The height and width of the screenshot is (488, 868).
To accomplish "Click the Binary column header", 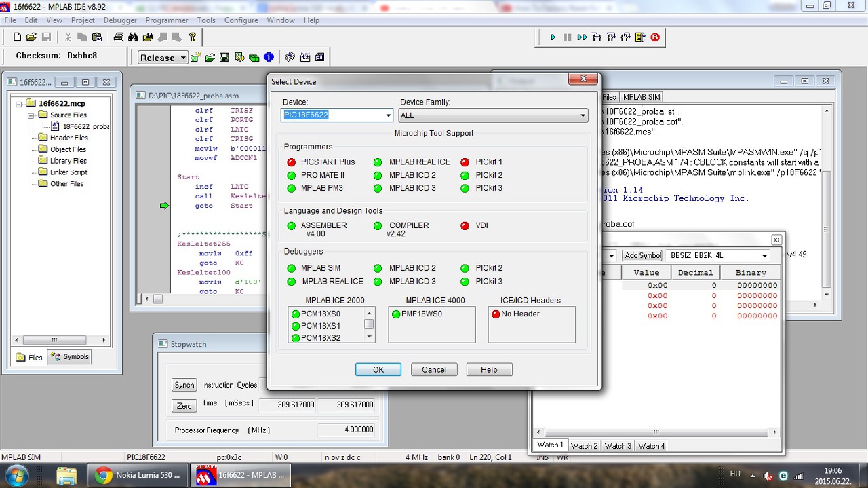I will tap(751, 272).
